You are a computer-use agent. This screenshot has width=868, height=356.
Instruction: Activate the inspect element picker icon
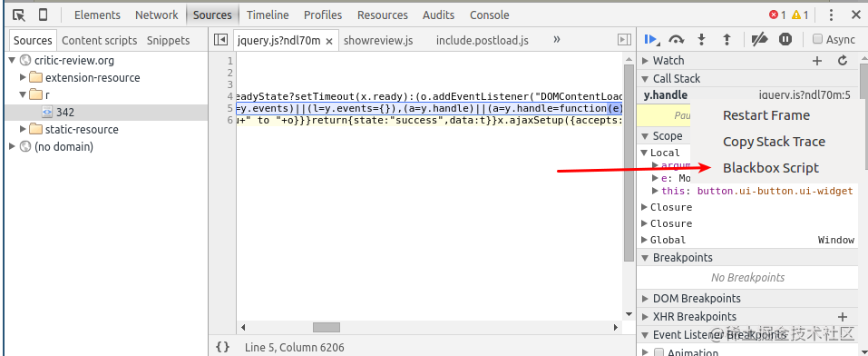[19, 15]
